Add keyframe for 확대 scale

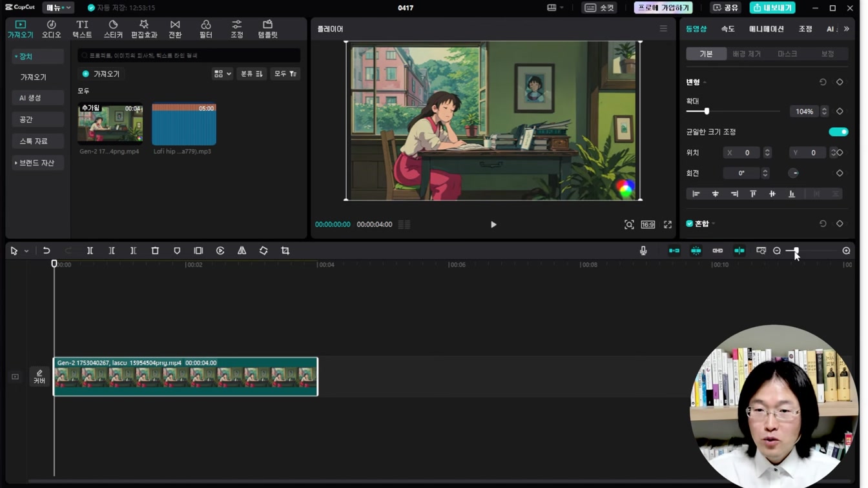(840, 111)
